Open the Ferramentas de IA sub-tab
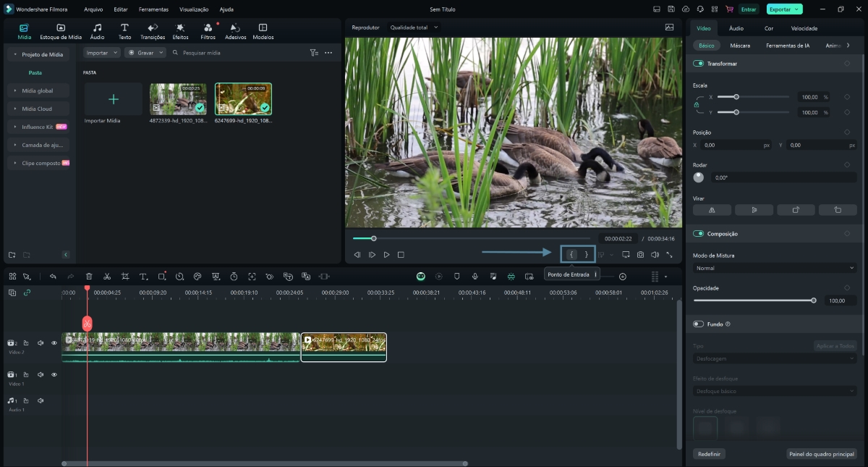 click(788, 46)
